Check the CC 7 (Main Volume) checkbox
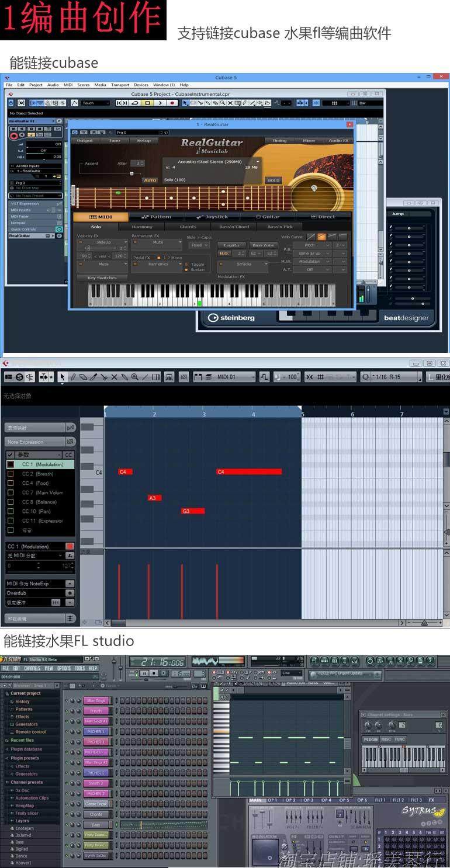The height and width of the screenshot is (868, 450). click(10, 492)
